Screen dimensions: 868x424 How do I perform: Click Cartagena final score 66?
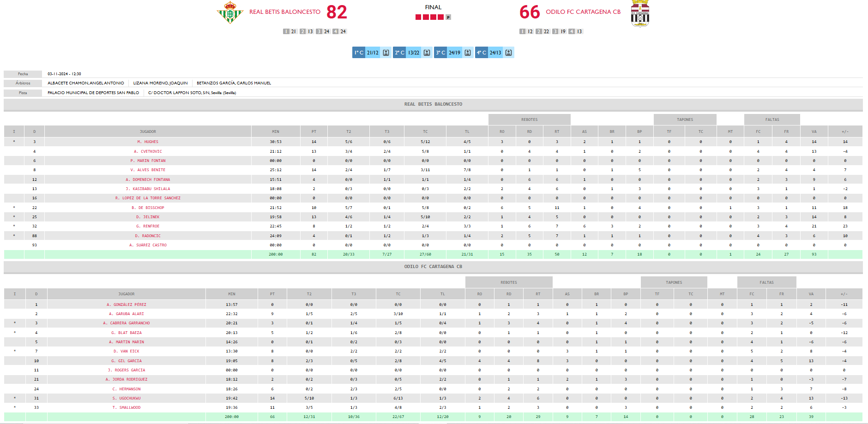530,12
